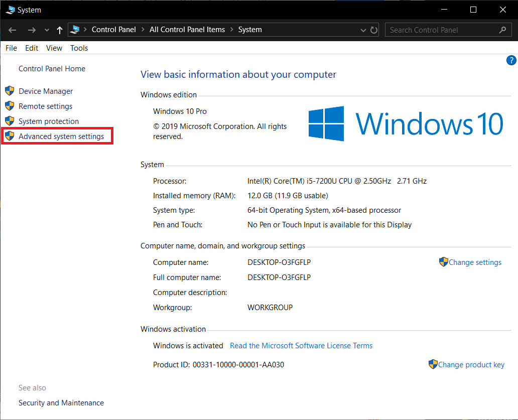The height and width of the screenshot is (420, 518).
Task: Open the View menu
Action: pos(54,48)
